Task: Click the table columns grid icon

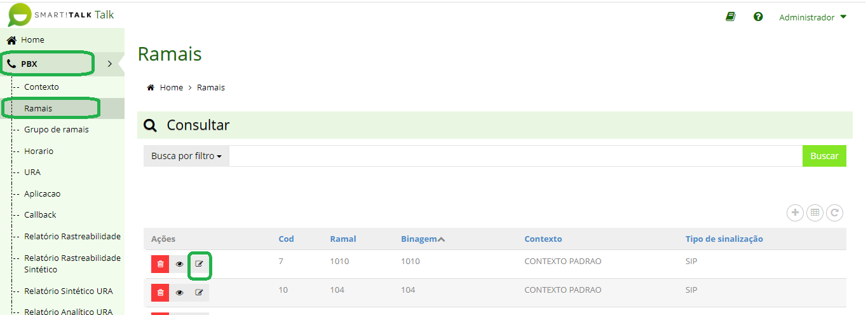Action: (815, 213)
